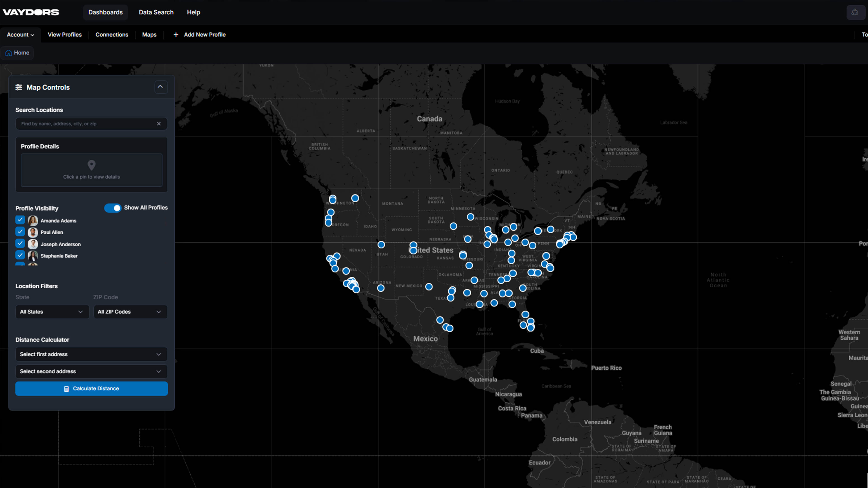868x488 pixels.
Task: Open the All ZIP Codes dropdown
Action: (x=130, y=312)
